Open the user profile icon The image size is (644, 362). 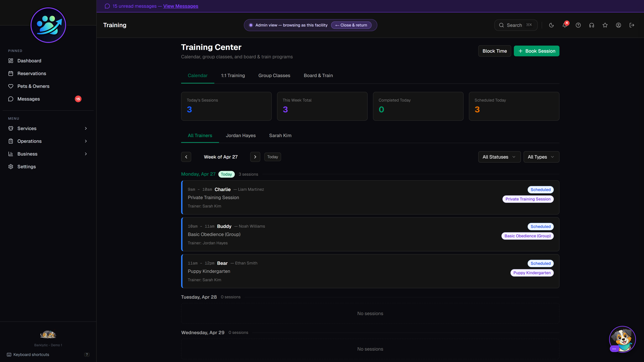pyautogui.click(x=619, y=25)
